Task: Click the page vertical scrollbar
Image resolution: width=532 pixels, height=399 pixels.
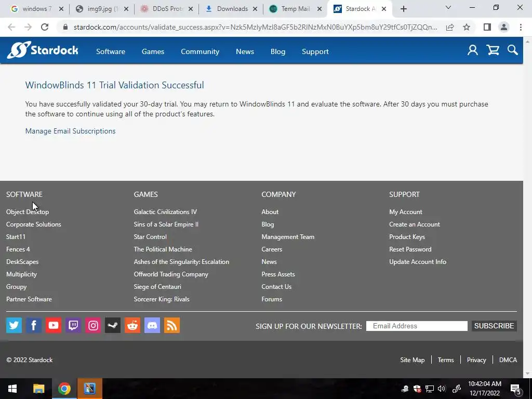Action: [528, 207]
